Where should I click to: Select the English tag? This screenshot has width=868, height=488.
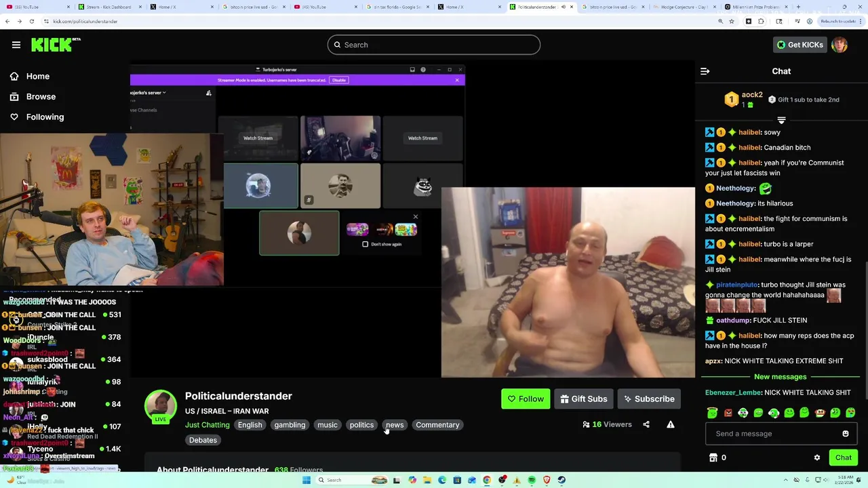[x=250, y=425]
